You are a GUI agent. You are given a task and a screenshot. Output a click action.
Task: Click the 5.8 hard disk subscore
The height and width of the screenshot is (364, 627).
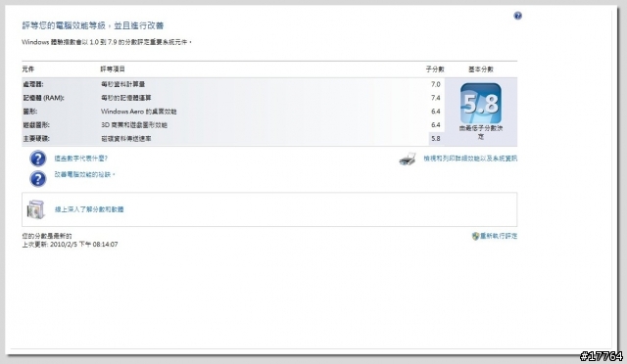click(435, 139)
